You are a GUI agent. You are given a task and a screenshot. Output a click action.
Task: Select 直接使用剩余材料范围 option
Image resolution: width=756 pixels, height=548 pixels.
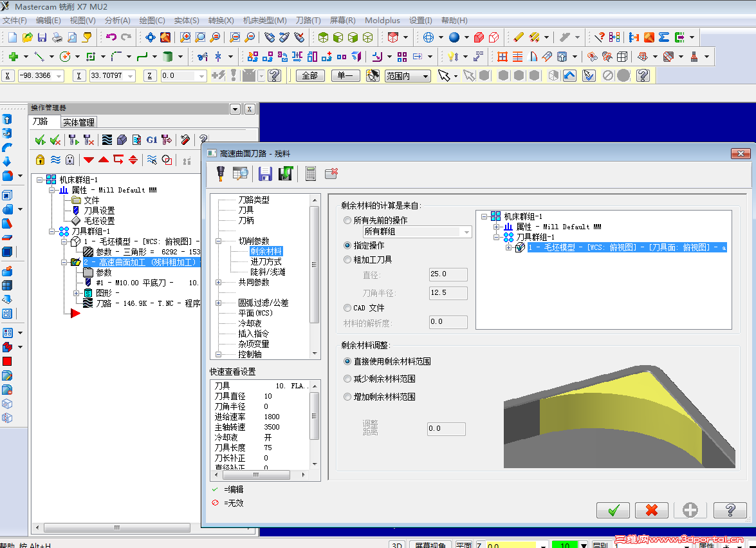[x=347, y=361]
